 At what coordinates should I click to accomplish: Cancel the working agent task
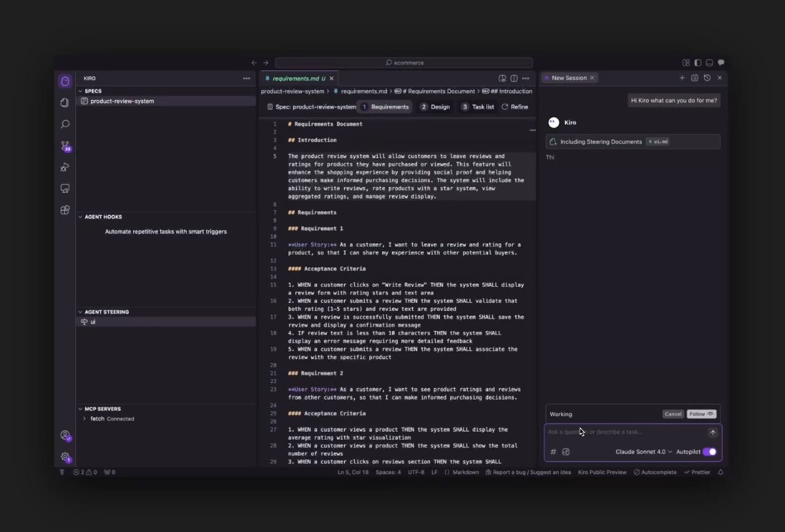tap(673, 414)
